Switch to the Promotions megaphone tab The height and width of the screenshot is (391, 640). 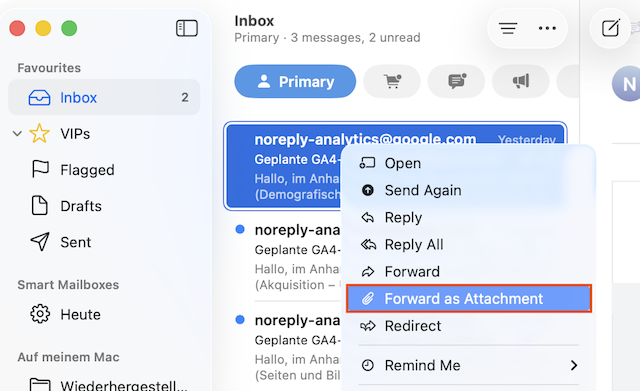click(x=521, y=82)
